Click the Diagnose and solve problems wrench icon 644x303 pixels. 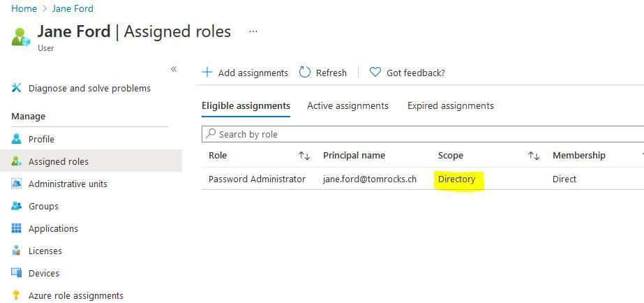pyautogui.click(x=17, y=88)
